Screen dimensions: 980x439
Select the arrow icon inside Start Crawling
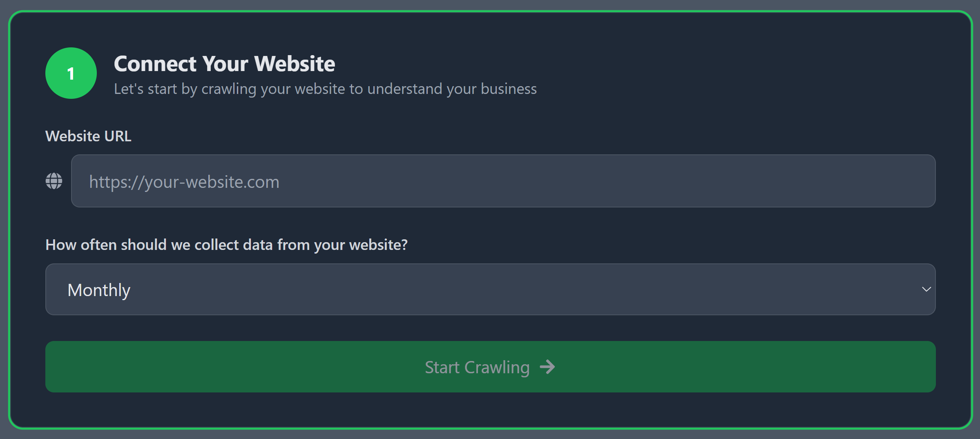547,367
